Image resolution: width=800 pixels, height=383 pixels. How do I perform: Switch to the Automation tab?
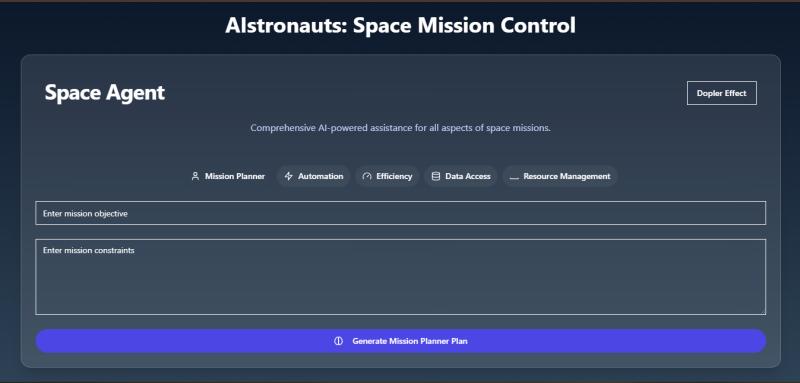point(314,176)
